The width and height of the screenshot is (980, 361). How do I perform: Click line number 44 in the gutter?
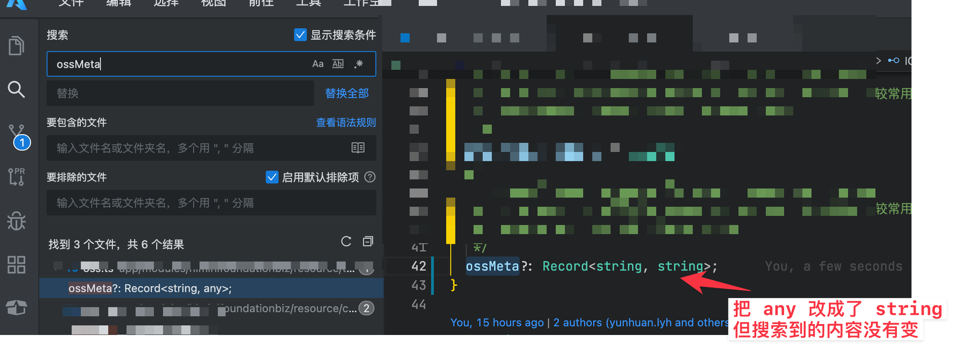coord(419,304)
